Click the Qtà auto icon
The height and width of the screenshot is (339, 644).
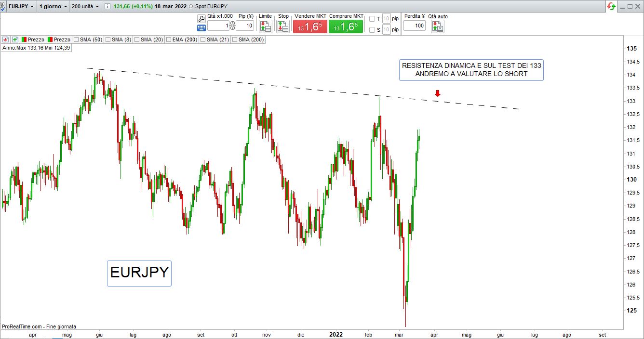point(438,26)
